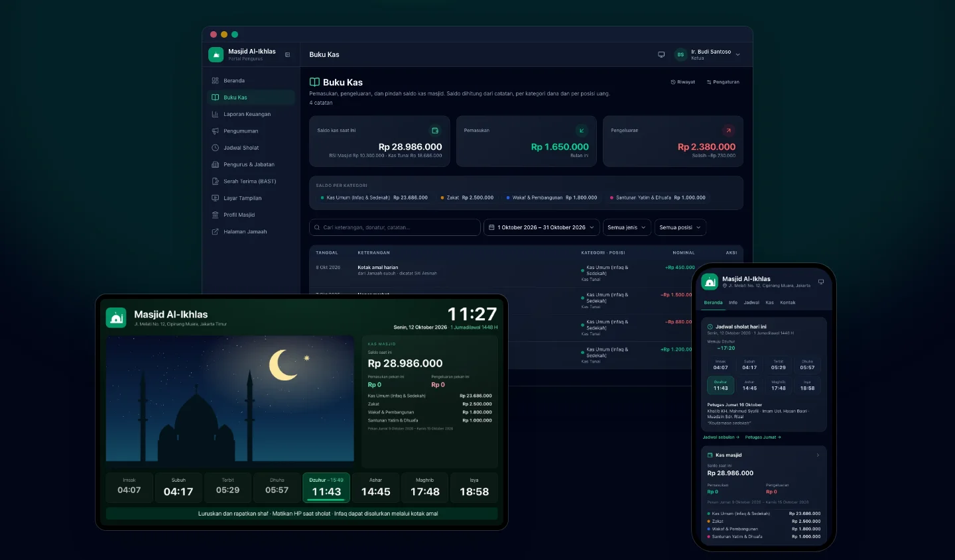Expand the Ir. Budi Santoso user menu
This screenshot has width=955, height=560.
coord(708,54)
